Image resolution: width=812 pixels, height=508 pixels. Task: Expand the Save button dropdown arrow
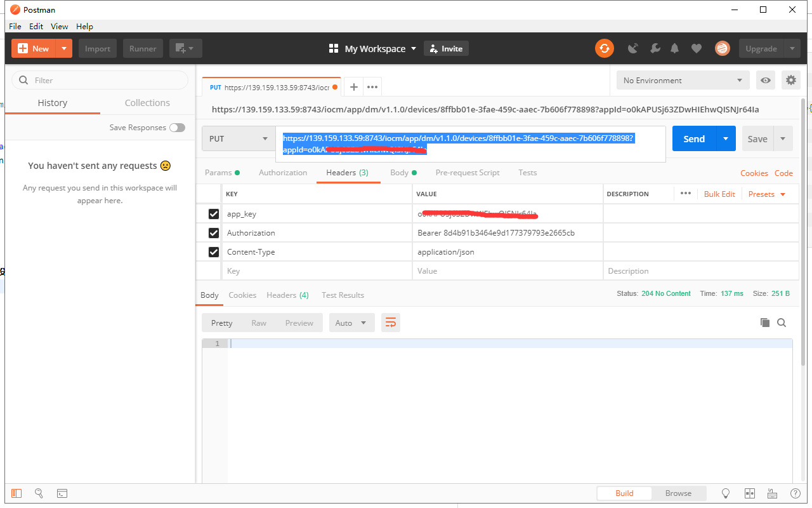tap(783, 138)
